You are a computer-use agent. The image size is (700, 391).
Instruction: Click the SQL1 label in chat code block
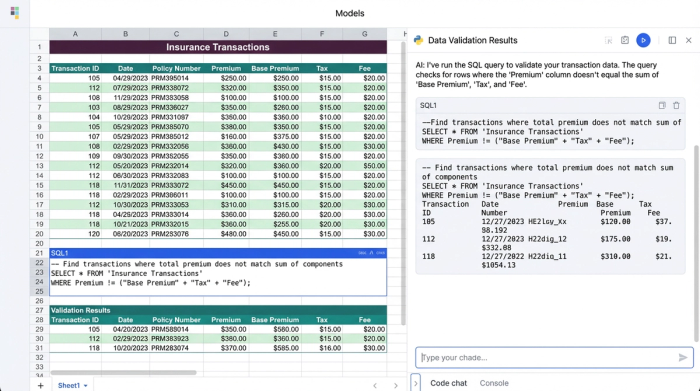pyautogui.click(x=428, y=105)
